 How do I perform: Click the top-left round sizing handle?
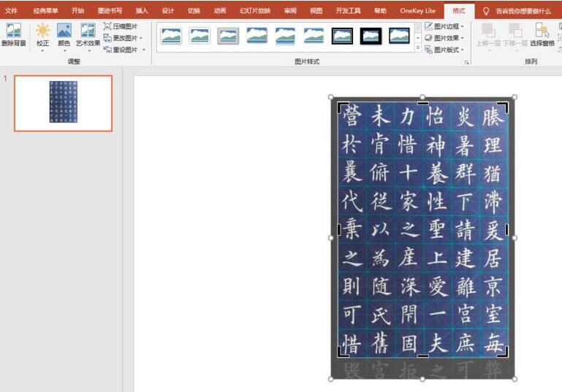point(331,97)
